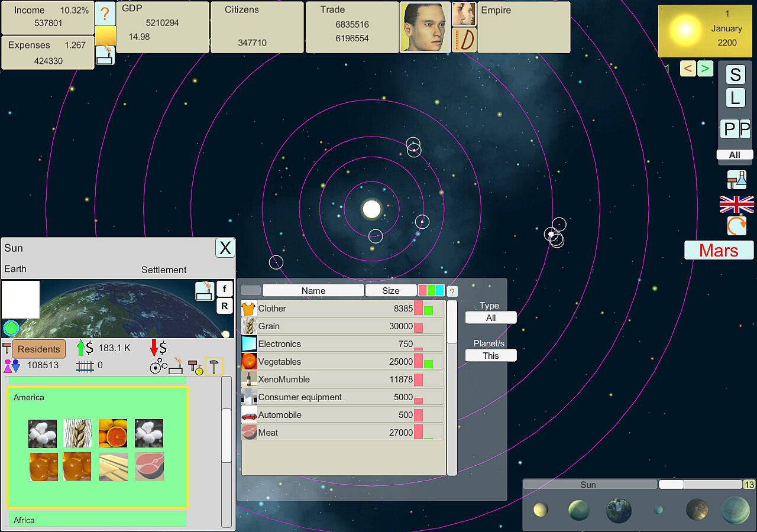This screenshot has width=757, height=532.
Task: Select the Vegetables row
Action: [343, 361]
